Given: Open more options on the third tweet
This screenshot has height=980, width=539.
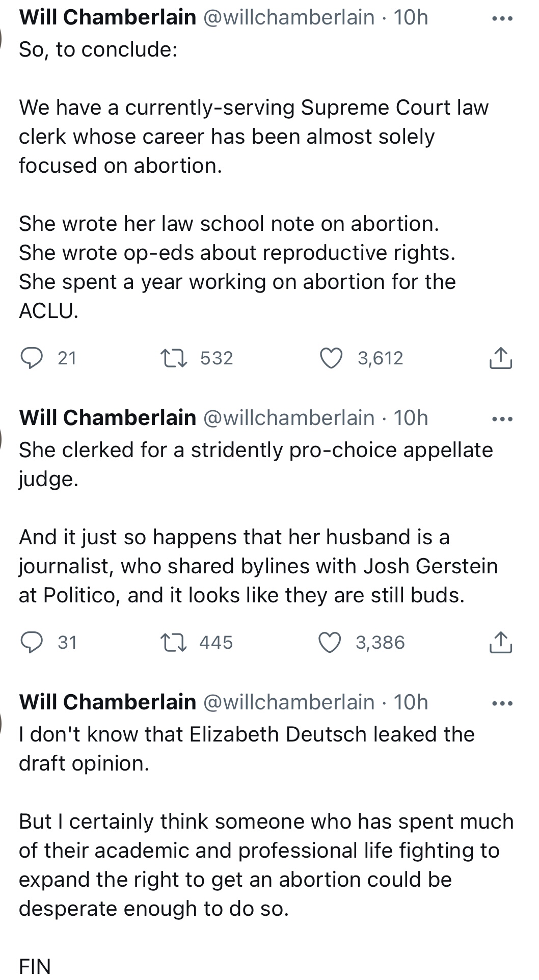Looking at the screenshot, I should (502, 703).
